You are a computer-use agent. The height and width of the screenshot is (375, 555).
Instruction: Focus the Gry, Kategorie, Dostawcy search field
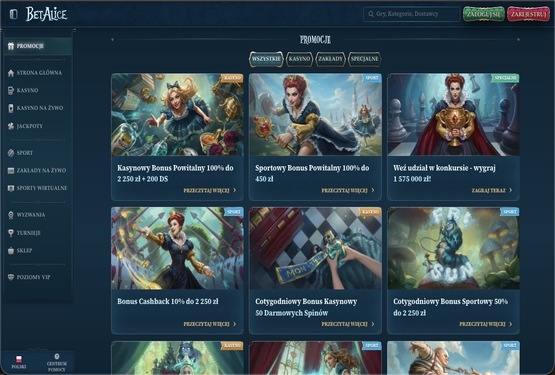412,14
